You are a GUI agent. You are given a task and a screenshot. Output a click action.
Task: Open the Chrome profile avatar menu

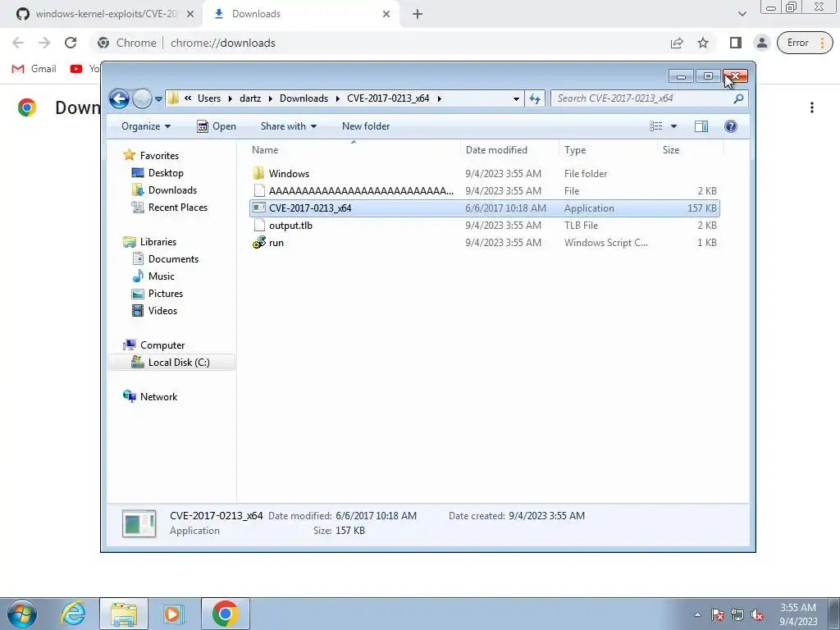pos(762,43)
